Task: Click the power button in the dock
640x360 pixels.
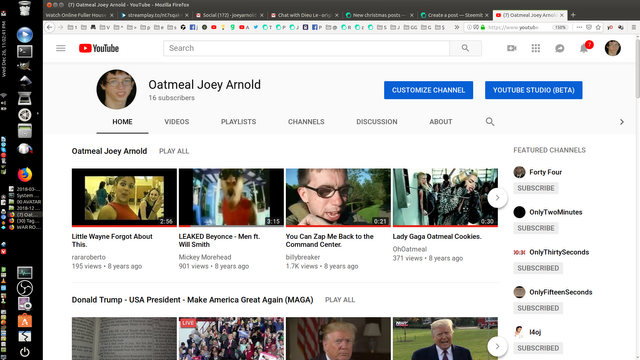Action: tap(24, 351)
